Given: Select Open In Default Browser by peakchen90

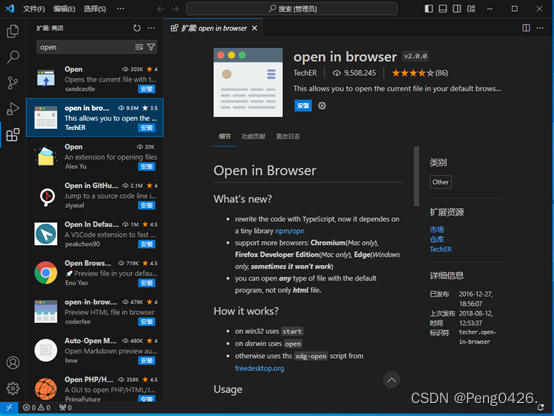Looking at the screenshot, I should (x=95, y=234).
